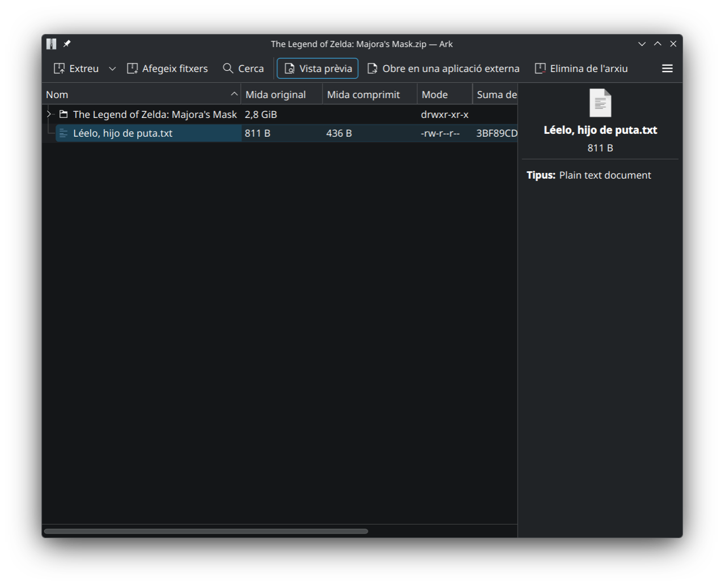Click the pin window icon in the titlebar
Image resolution: width=725 pixels, height=588 pixels.
67,44
